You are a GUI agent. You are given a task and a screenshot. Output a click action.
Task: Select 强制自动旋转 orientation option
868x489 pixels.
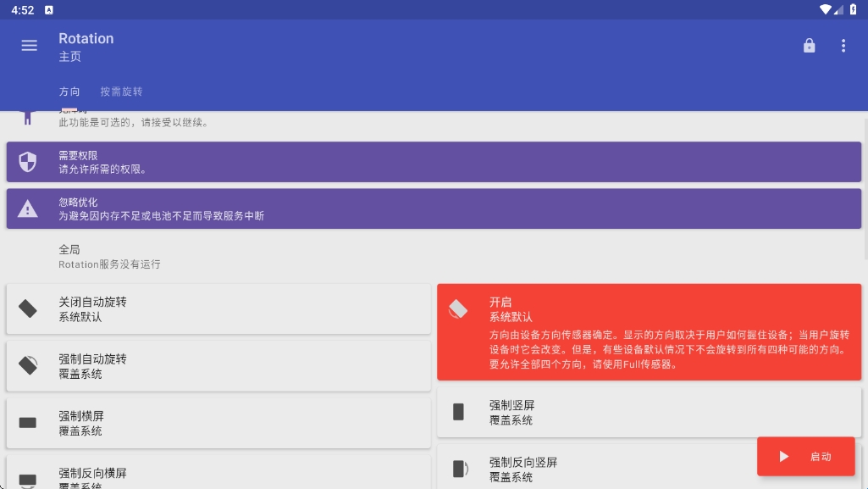point(218,366)
